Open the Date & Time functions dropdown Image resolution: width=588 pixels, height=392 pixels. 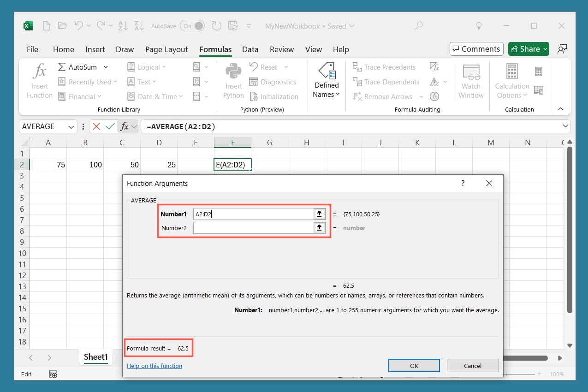click(x=155, y=97)
